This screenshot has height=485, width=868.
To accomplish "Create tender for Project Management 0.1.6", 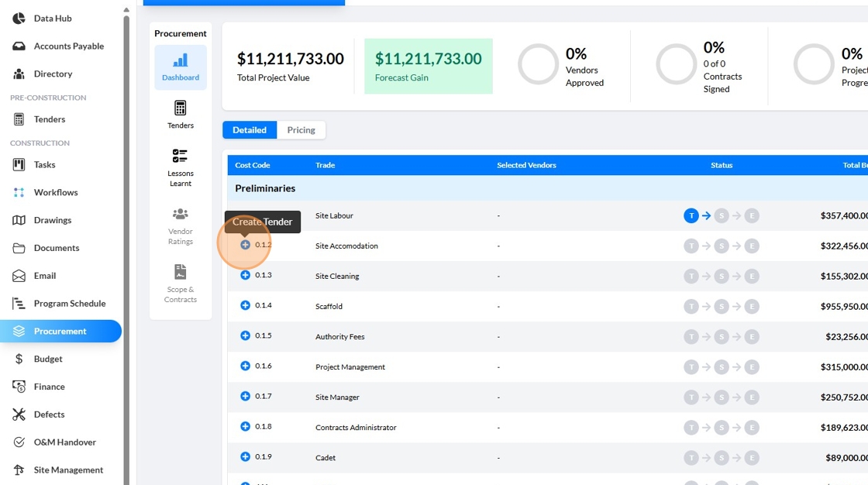I will 245,366.
